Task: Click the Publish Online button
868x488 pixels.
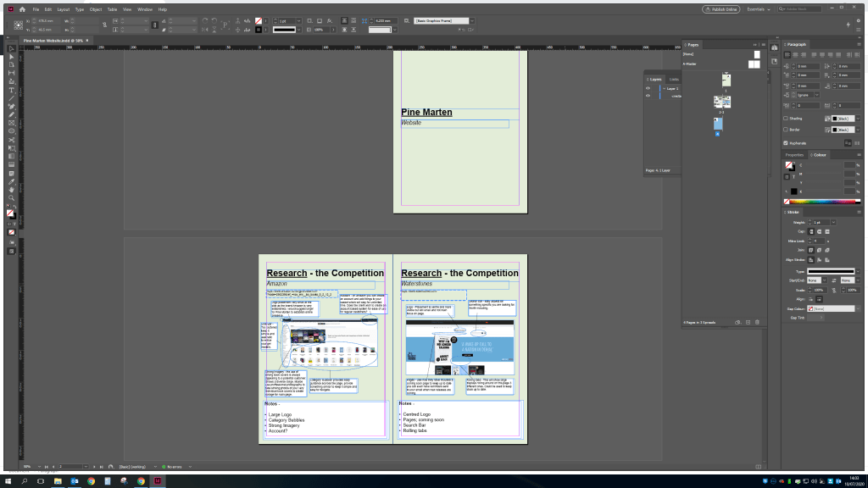Action: tap(721, 9)
